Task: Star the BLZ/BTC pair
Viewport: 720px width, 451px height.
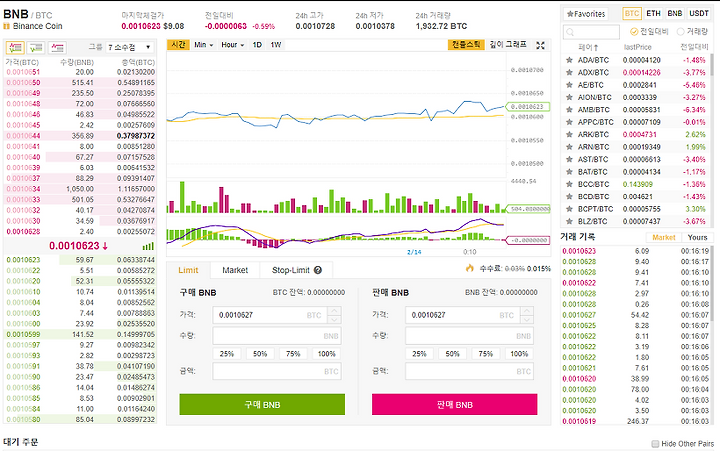Action: pyautogui.click(x=569, y=221)
